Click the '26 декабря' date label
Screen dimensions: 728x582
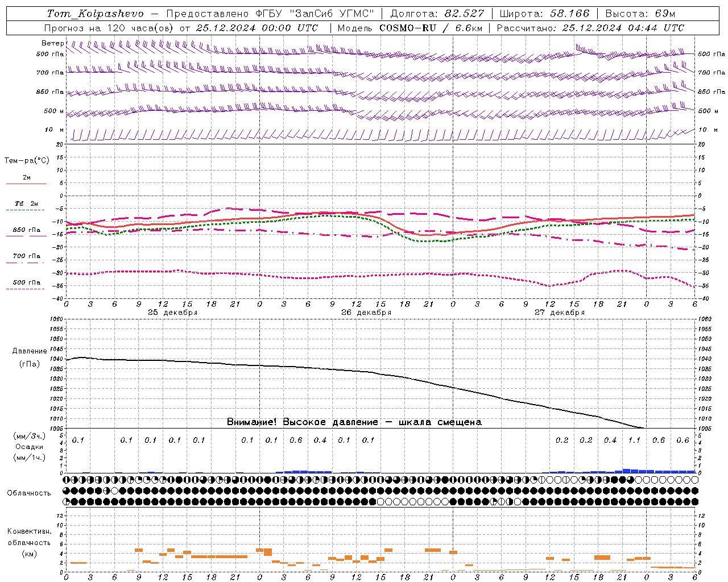pyautogui.click(x=366, y=313)
